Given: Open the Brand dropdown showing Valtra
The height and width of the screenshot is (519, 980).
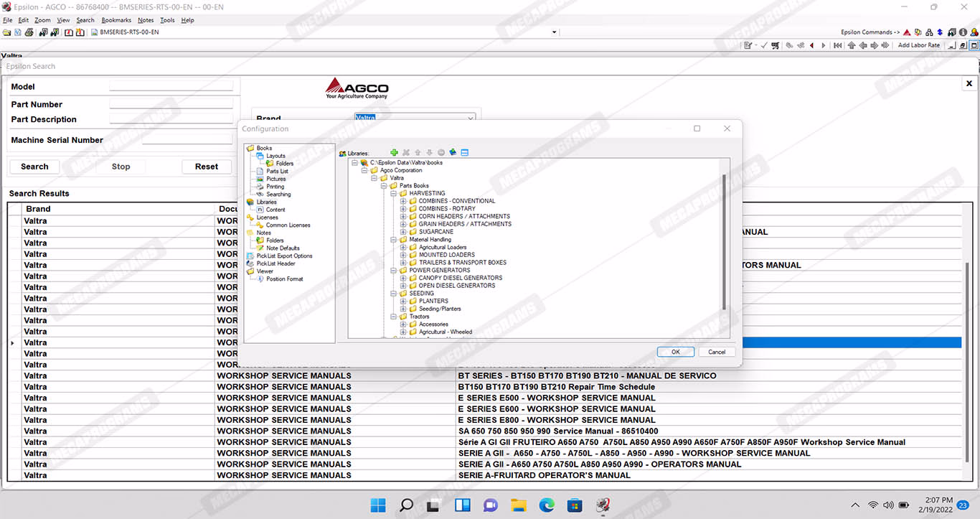Looking at the screenshot, I should coord(471,118).
